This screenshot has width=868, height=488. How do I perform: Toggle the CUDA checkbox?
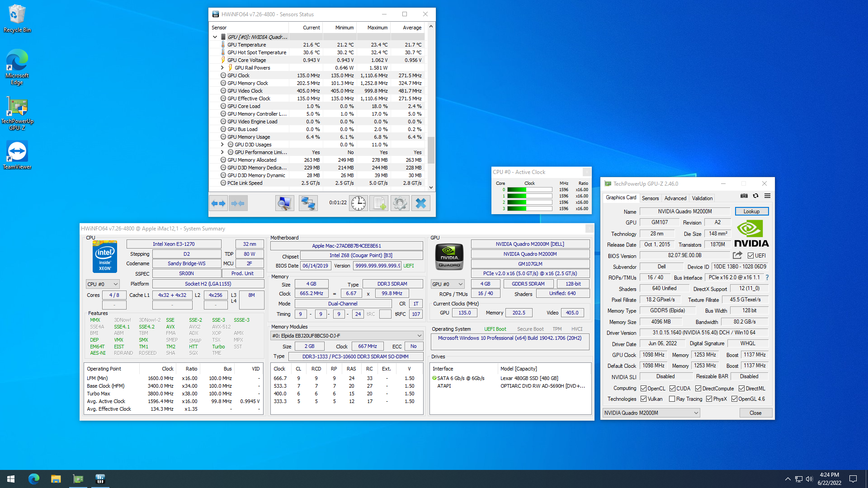pos(672,389)
